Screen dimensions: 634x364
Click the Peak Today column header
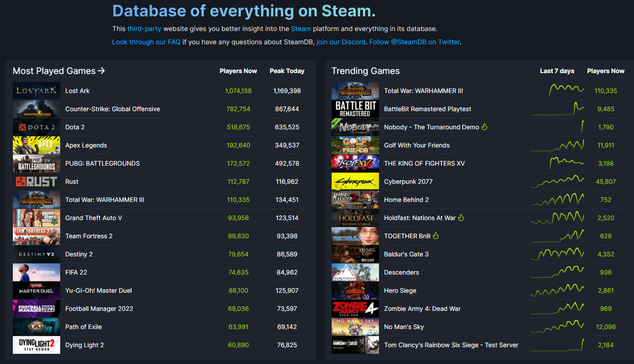287,71
